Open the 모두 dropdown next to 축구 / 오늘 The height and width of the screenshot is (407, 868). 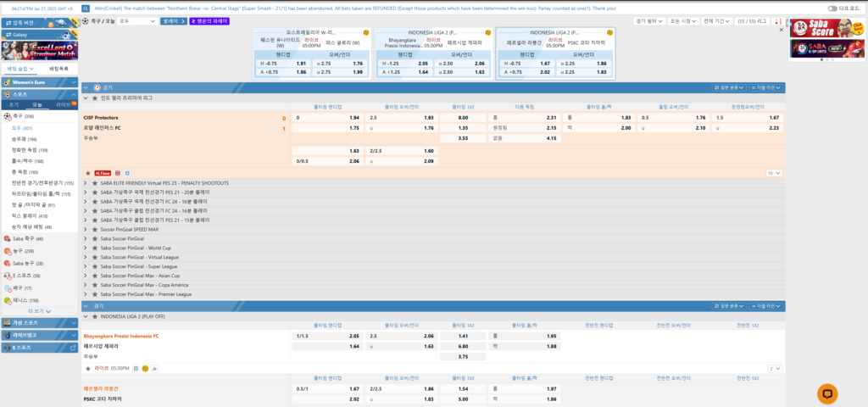[x=137, y=21]
